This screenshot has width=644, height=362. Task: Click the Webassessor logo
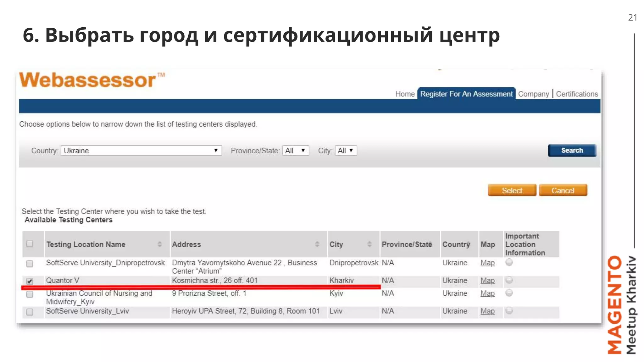point(92,80)
